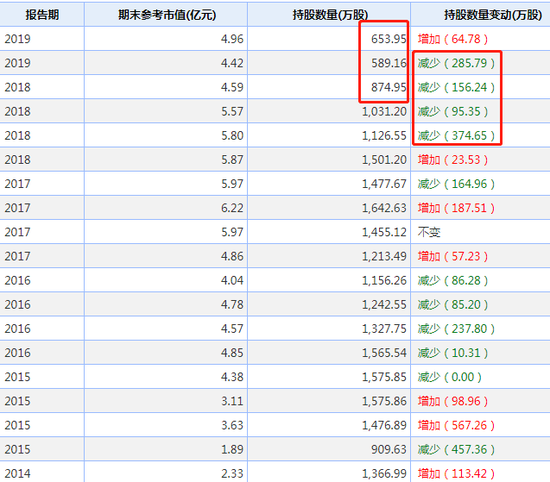Click the holdings value 1,327.75

pyautogui.click(x=384, y=329)
